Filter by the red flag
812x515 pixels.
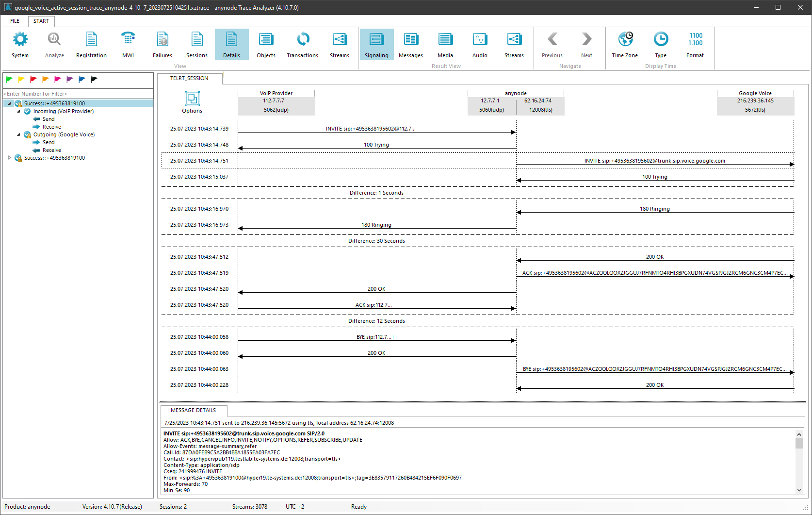pos(33,79)
